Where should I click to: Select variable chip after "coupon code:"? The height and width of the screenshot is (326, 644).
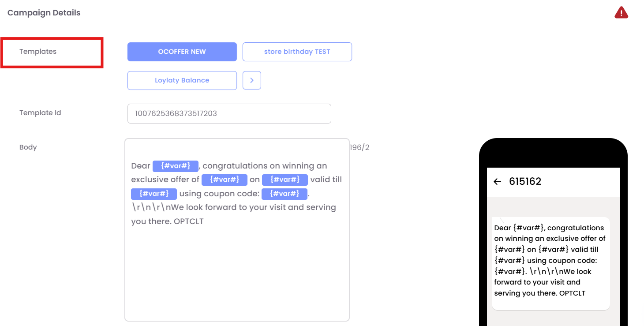[284, 194]
